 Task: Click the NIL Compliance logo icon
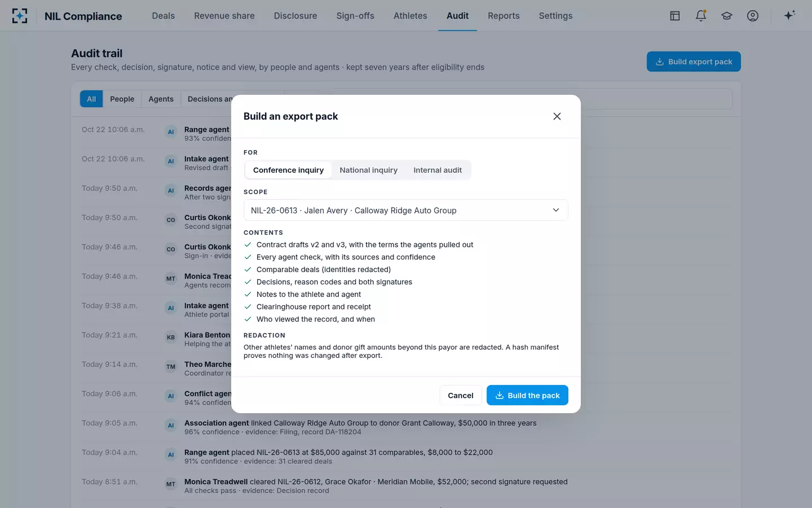tap(20, 16)
